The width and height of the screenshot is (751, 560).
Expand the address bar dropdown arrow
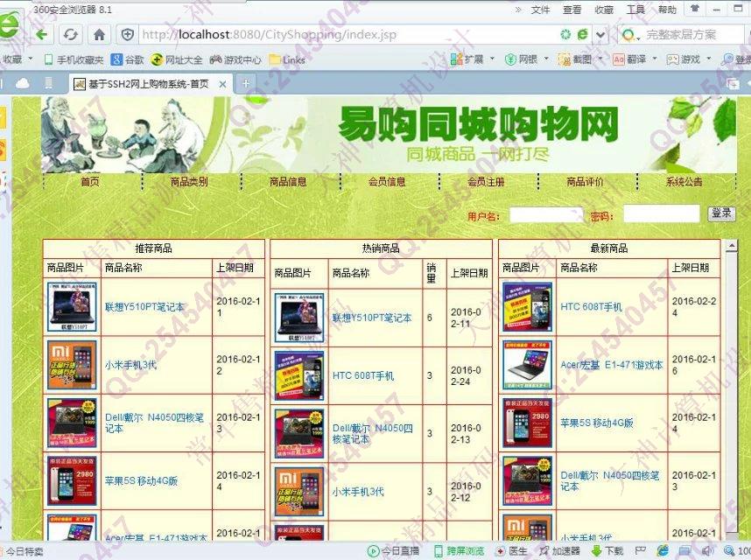(x=600, y=35)
